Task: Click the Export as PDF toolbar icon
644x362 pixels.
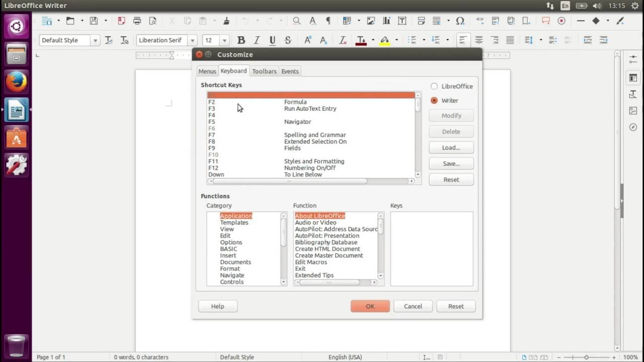Action: click(121, 21)
